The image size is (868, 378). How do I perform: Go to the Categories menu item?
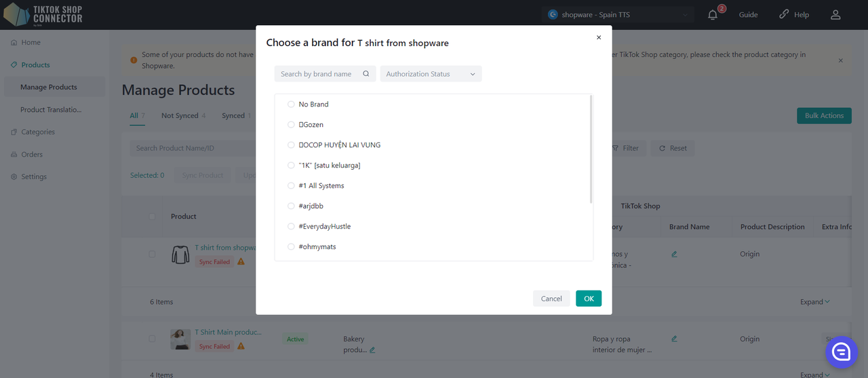click(37, 132)
